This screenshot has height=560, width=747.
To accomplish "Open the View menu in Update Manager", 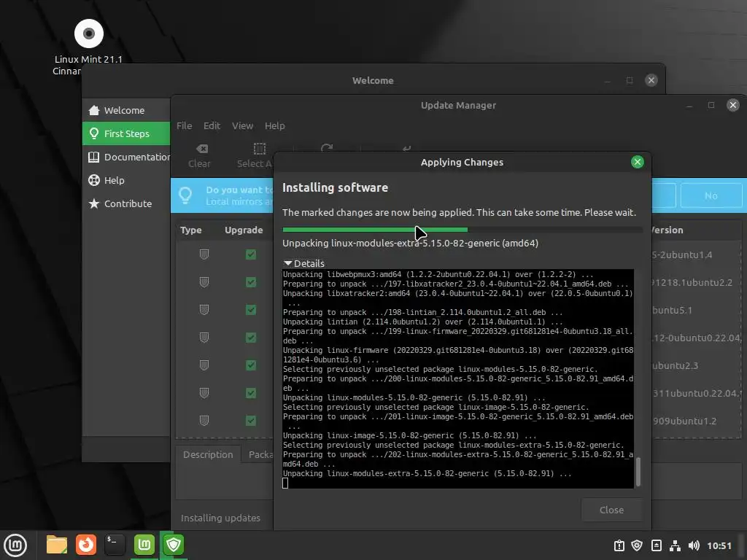I will pos(242,125).
